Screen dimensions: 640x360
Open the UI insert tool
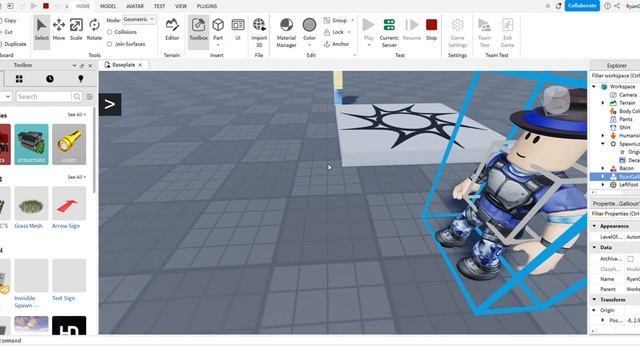[238, 29]
